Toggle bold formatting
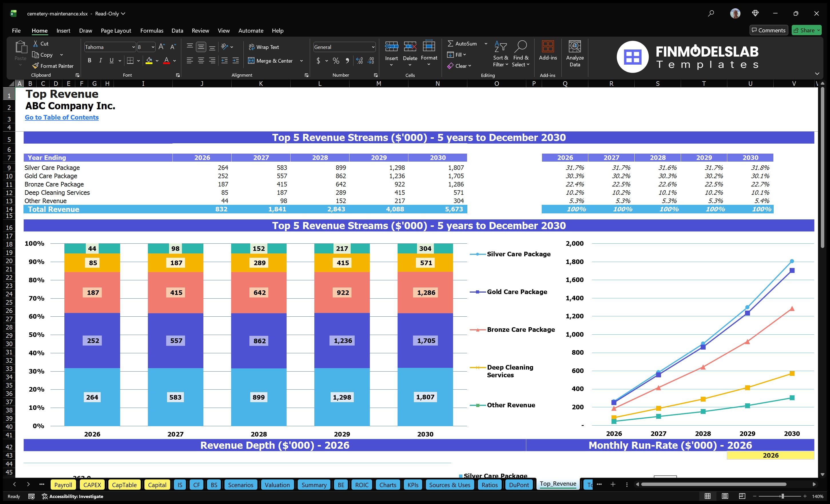 [89, 61]
